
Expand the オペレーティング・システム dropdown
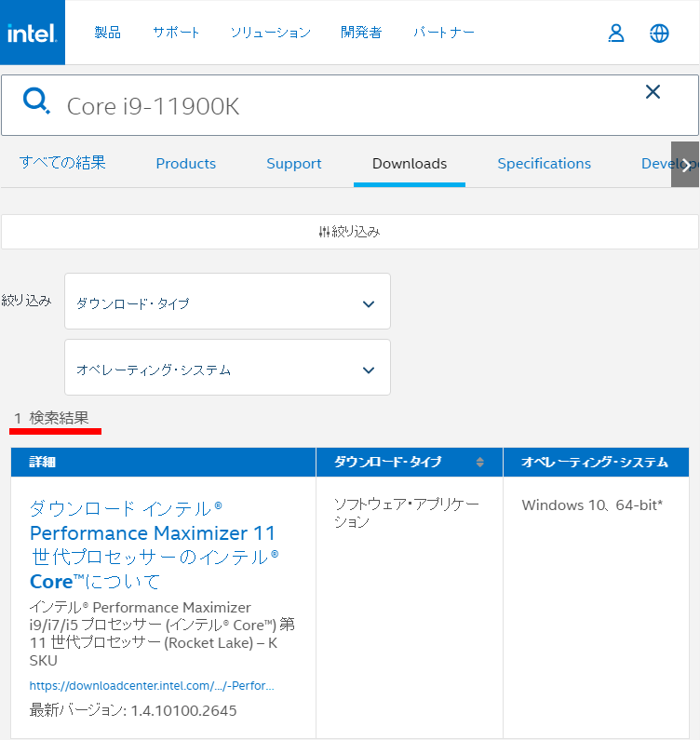click(x=227, y=367)
